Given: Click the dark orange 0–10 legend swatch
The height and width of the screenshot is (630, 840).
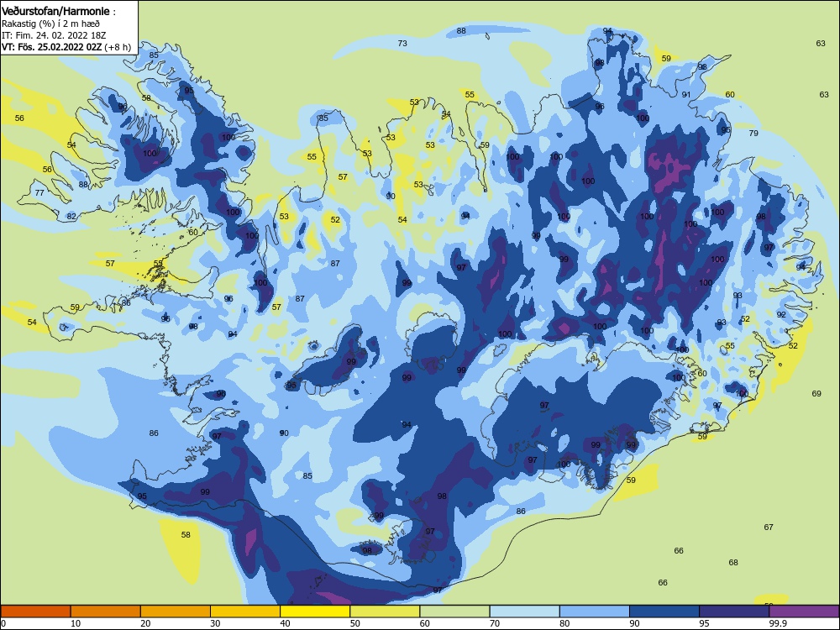Looking at the screenshot, I should [x=35, y=612].
